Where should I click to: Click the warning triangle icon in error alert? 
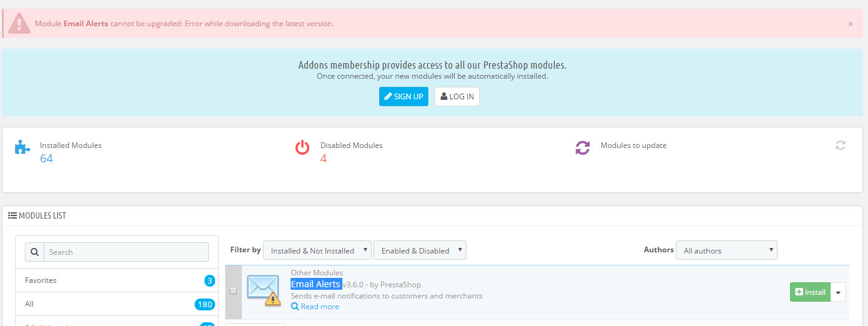coord(19,24)
